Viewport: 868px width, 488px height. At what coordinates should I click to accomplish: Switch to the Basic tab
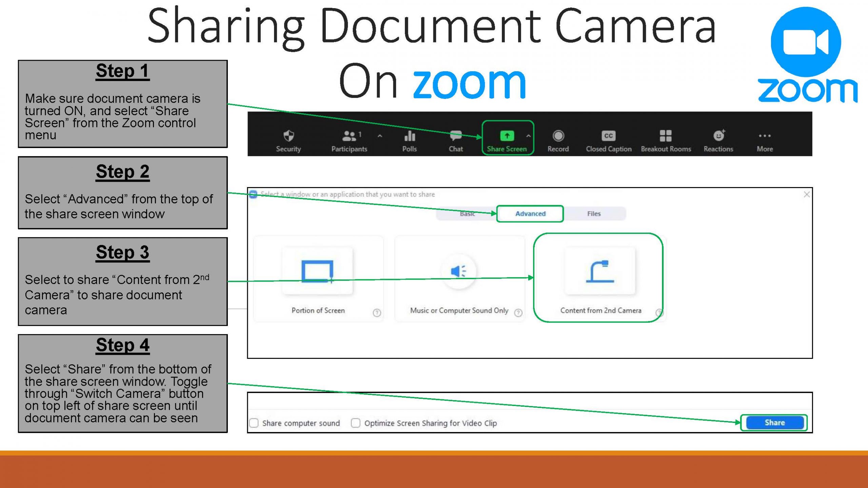(467, 213)
